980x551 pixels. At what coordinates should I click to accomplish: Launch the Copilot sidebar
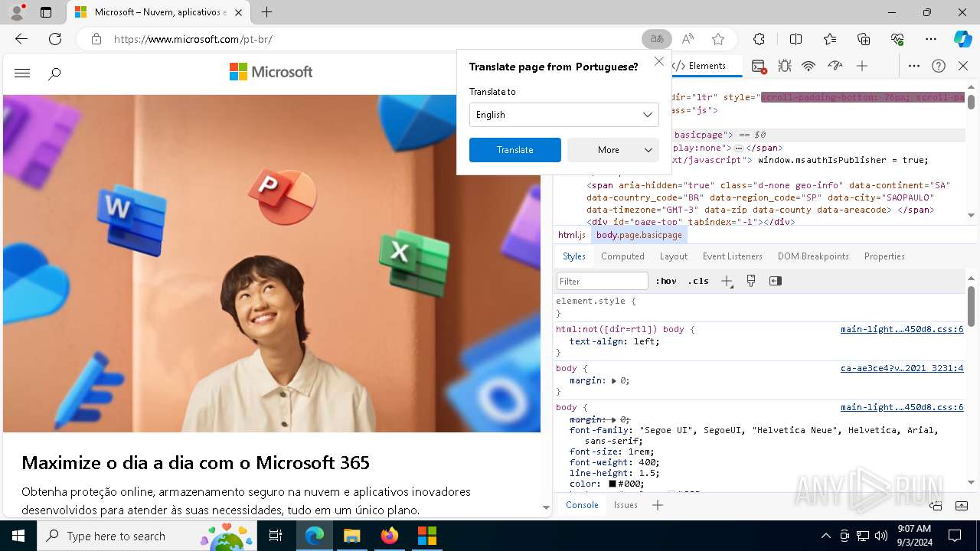pyautogui.click(x=962, y=39)
